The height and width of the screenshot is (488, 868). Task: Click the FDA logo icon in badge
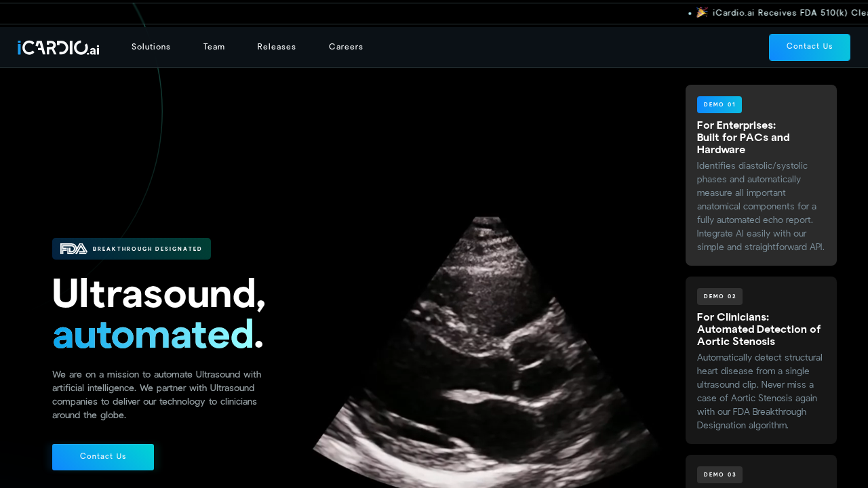tap(73, 249)
